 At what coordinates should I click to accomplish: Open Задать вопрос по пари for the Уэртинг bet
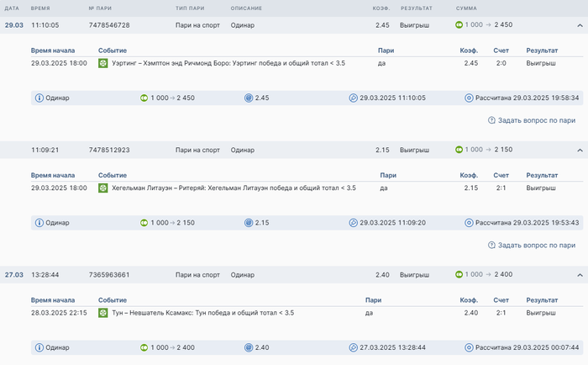(536, 120)
